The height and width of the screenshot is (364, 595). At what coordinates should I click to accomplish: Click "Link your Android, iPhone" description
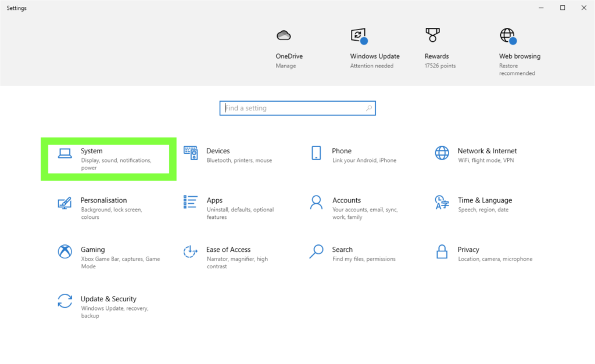click(364, 160)
